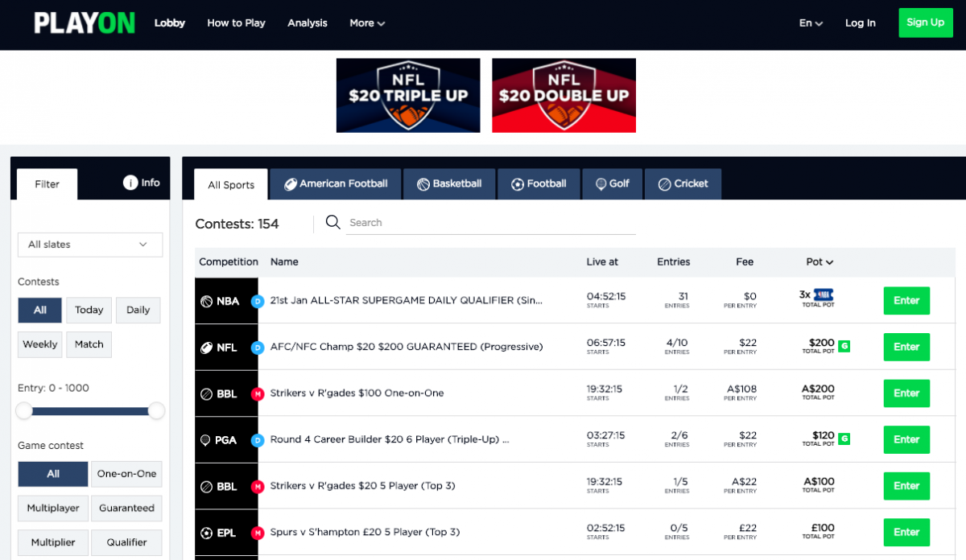
Task: Switch to the Golf tab
Action: point(612,184)
